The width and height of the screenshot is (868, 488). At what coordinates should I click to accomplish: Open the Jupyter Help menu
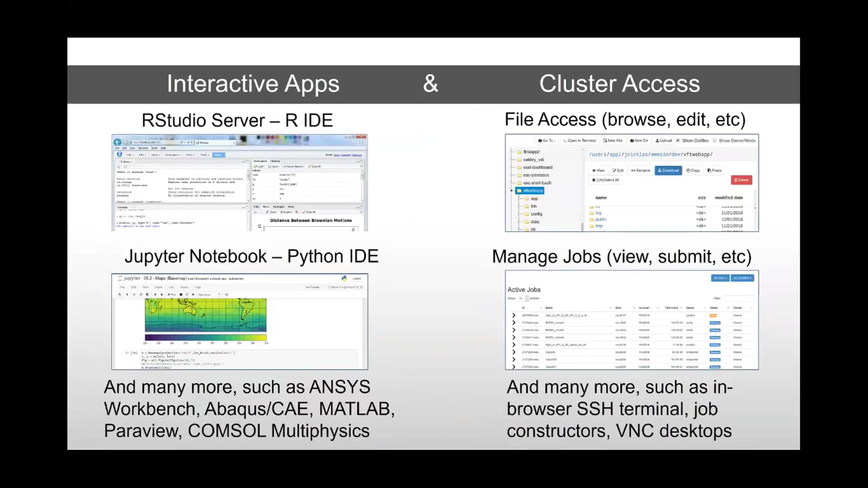tap(198, 287)
